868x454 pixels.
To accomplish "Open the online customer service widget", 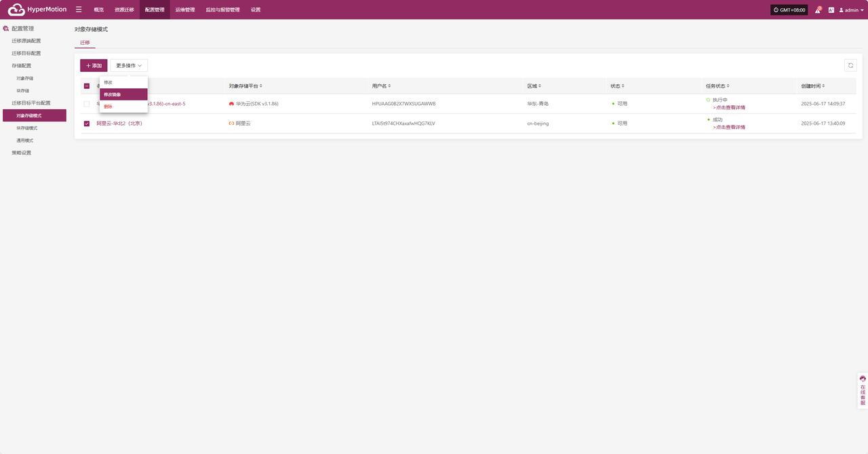I will click(x=863, y=391).
